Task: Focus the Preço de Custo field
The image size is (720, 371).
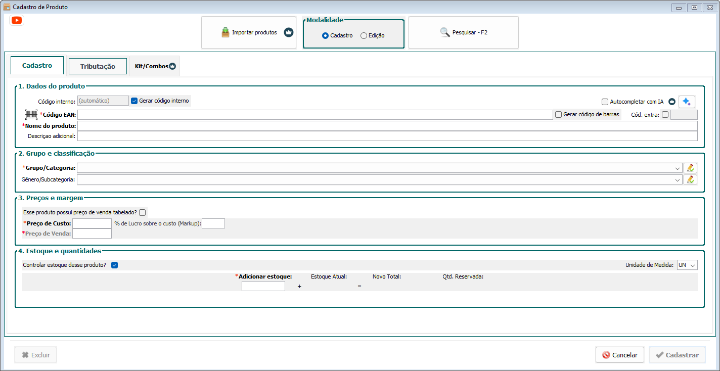Action: pyautogui.click(x=92, y=223)
